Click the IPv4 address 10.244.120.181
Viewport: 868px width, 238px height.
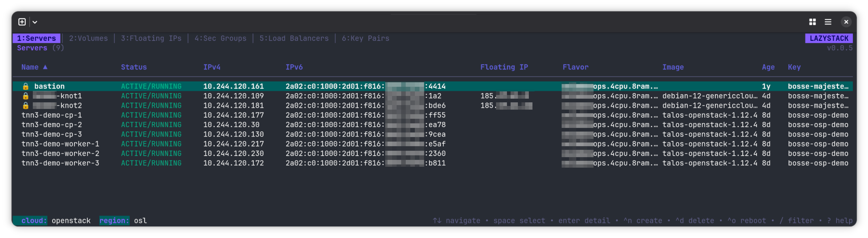(233, 105)
